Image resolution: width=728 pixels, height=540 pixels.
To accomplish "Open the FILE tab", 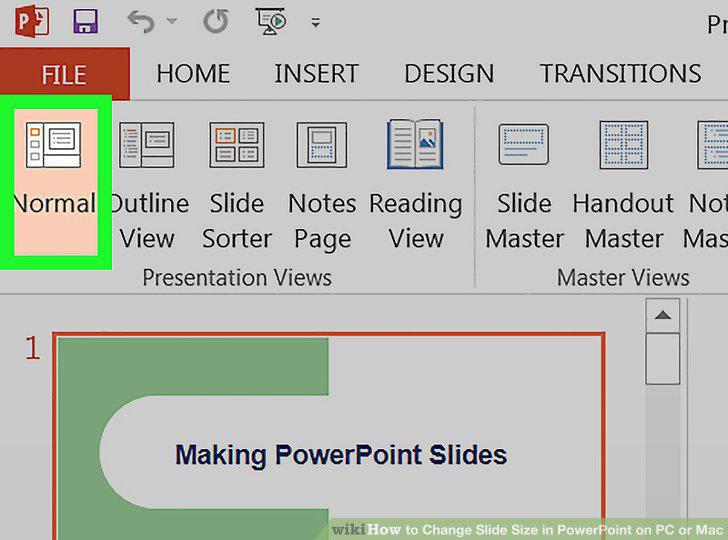I will pyautogui.click(x=65, y=74).
